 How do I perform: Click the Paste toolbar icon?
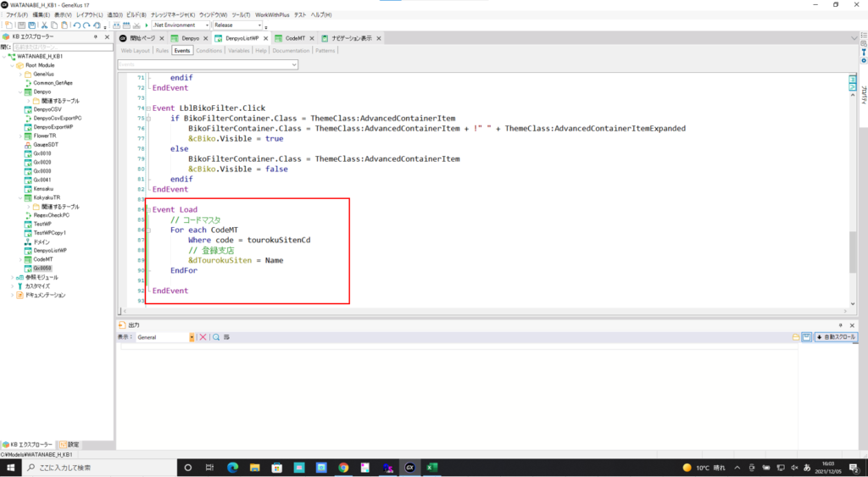pos(64,25)
